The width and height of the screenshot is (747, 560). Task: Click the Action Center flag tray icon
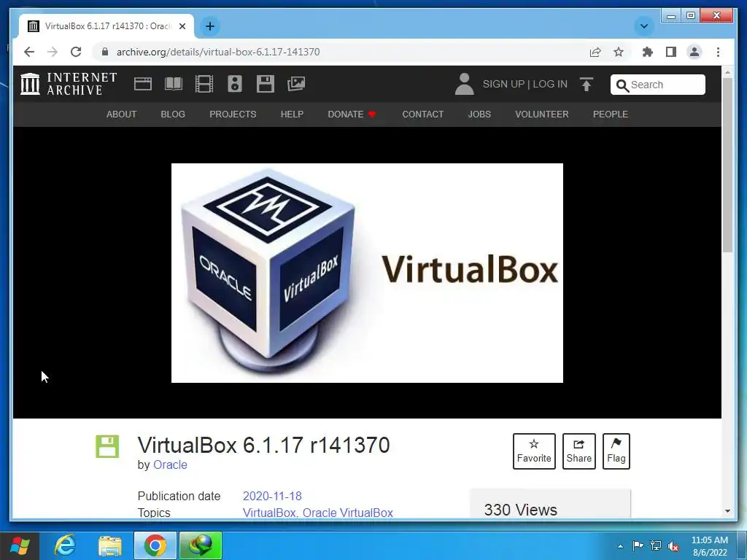(638, 545)
